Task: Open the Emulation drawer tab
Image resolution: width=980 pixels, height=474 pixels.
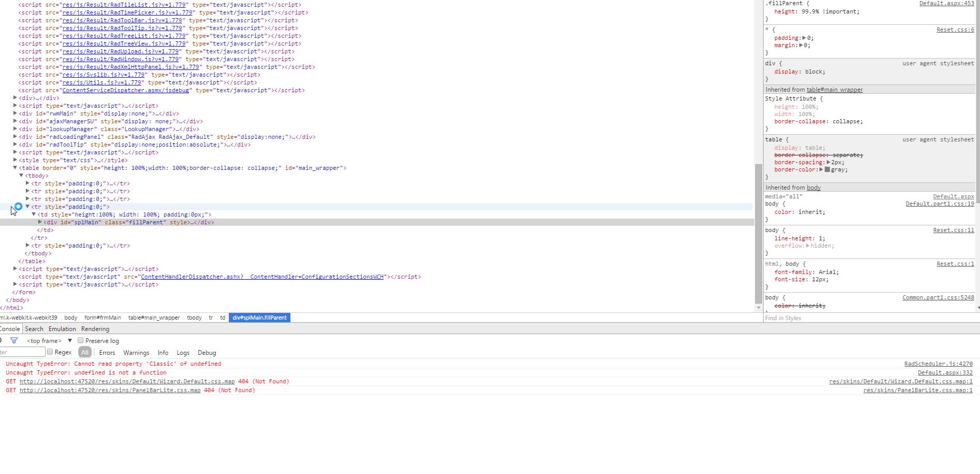Action: (62, 329)
